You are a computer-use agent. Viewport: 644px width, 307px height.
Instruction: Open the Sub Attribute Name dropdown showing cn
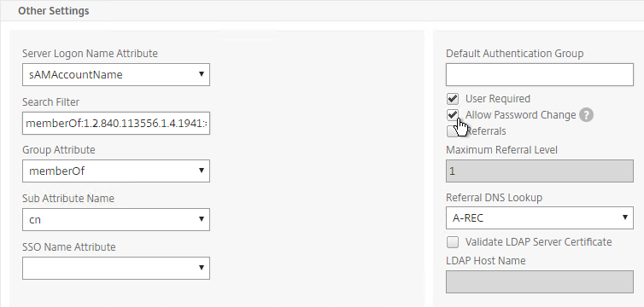pyautogui.click(x=116, y=219)
